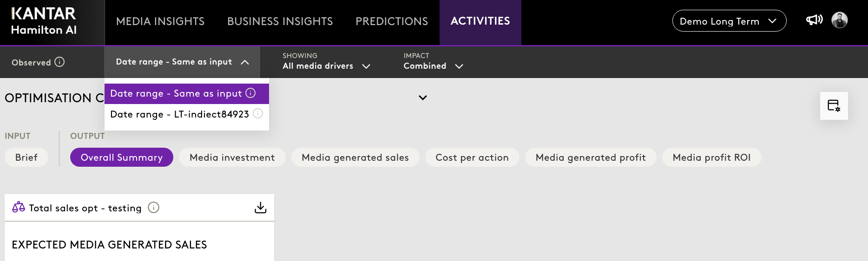Expand the Impact Combined dropdown
Image resolution: width=868 pixels, height=261 pixels.
coord(433,66)
